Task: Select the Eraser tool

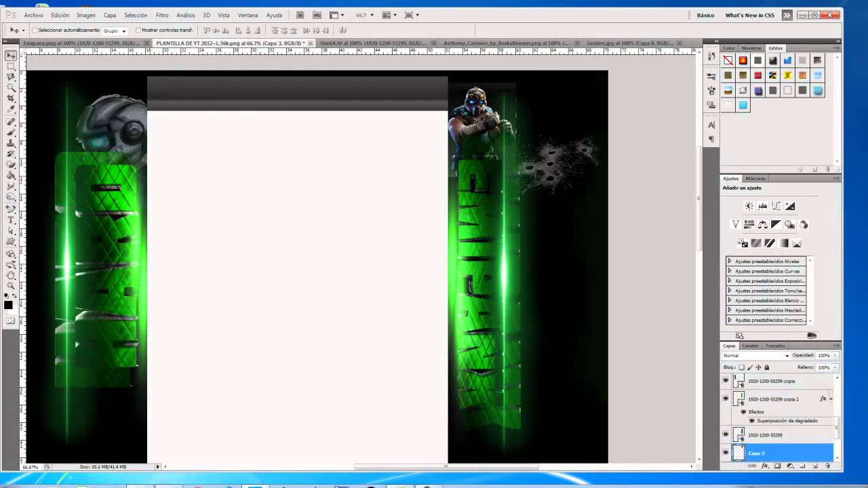Action: (12, 165)
